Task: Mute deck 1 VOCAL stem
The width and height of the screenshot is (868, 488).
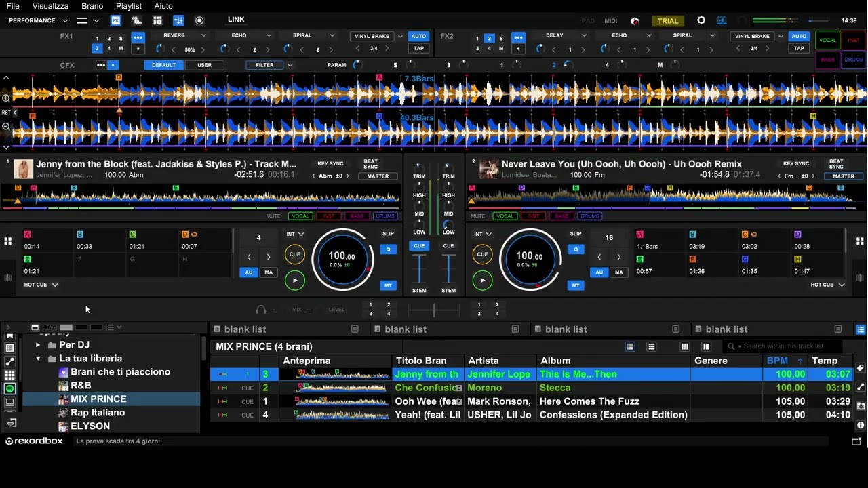Action: 300,216
